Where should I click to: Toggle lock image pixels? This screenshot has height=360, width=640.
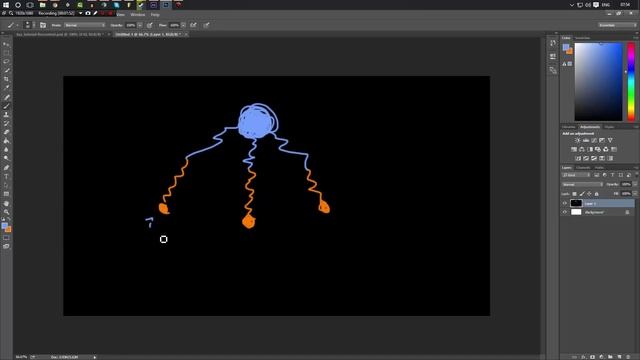coord(582,194)
